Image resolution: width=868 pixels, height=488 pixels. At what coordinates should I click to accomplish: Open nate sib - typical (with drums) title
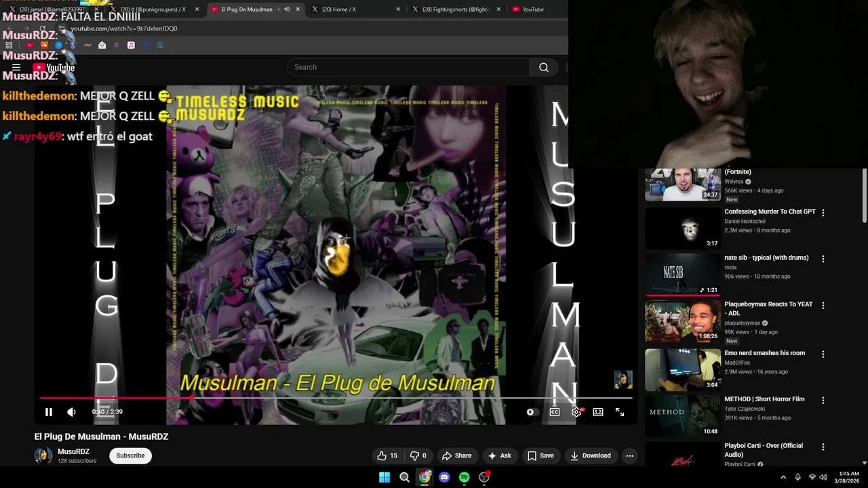[766, 258]
